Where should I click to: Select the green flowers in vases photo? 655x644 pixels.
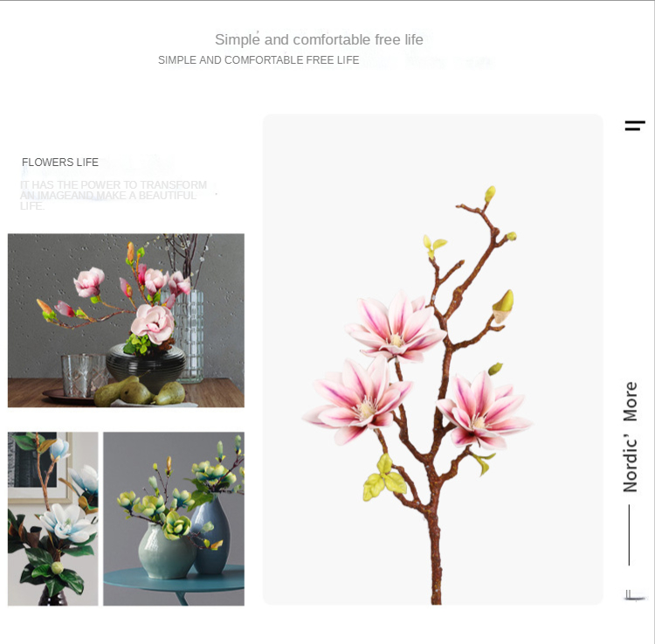tap(174, 519)
